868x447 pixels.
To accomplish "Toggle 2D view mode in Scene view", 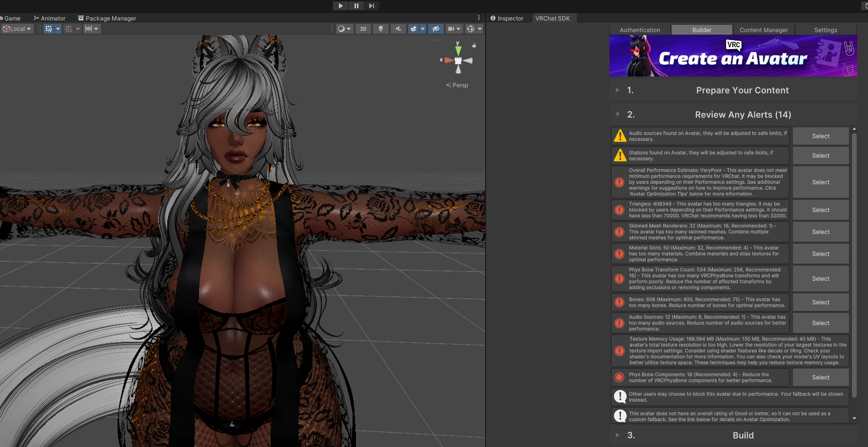I will point(363,29).
